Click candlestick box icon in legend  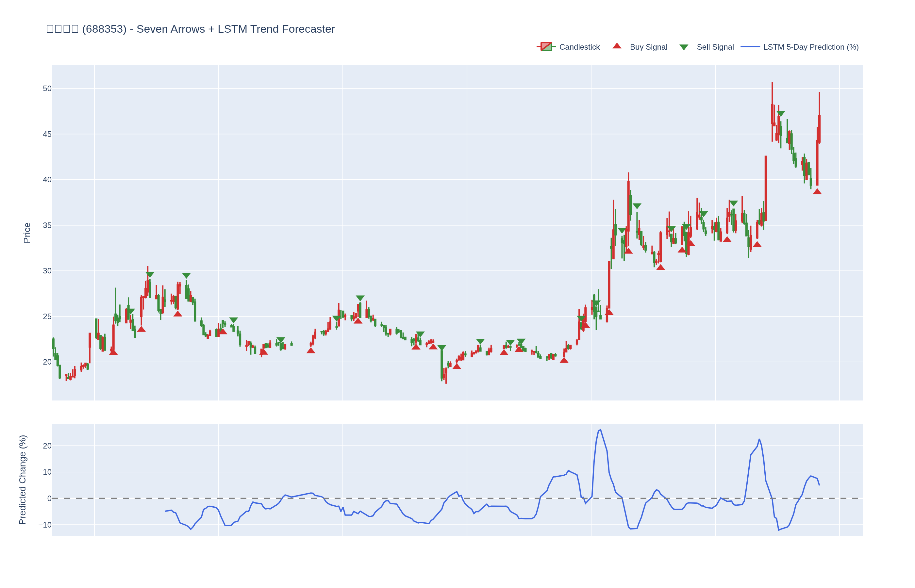click(x=546, y=47)
